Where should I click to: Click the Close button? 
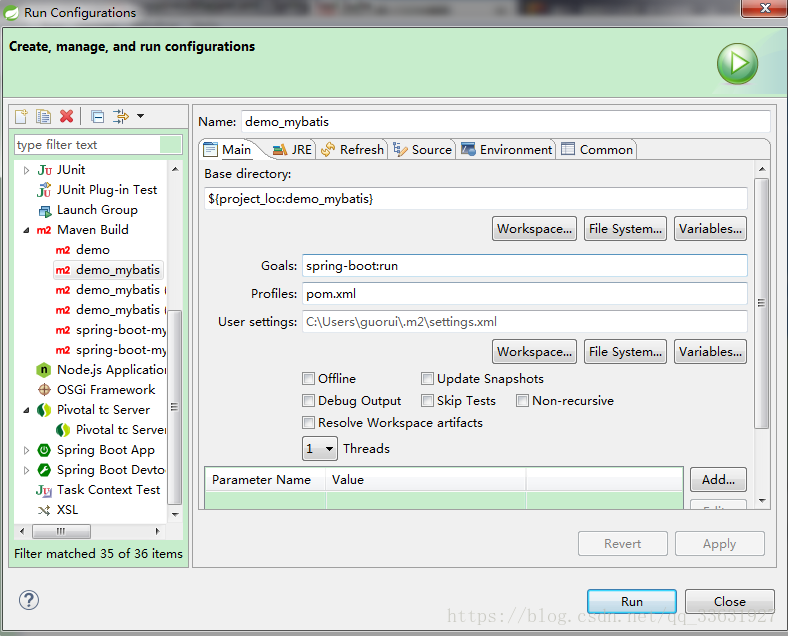[x=730, y=601]
